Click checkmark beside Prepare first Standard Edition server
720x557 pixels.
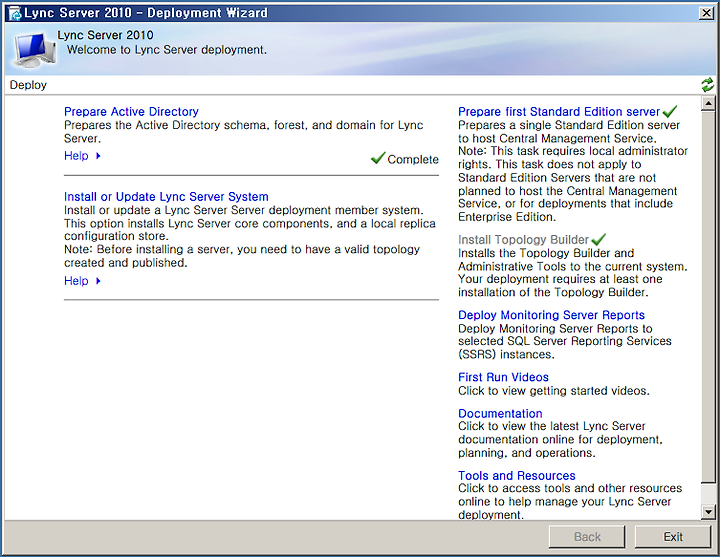670,111
